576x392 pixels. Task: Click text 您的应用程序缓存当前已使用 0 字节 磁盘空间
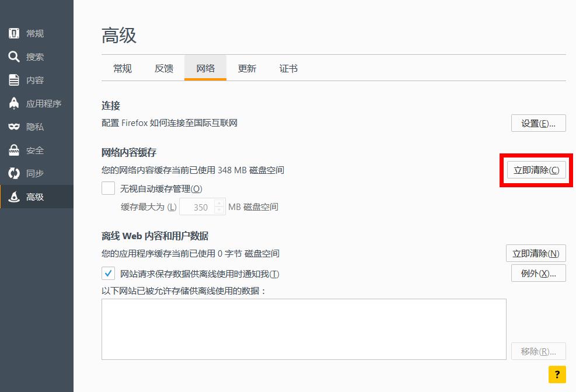click(x=190, y=254)
